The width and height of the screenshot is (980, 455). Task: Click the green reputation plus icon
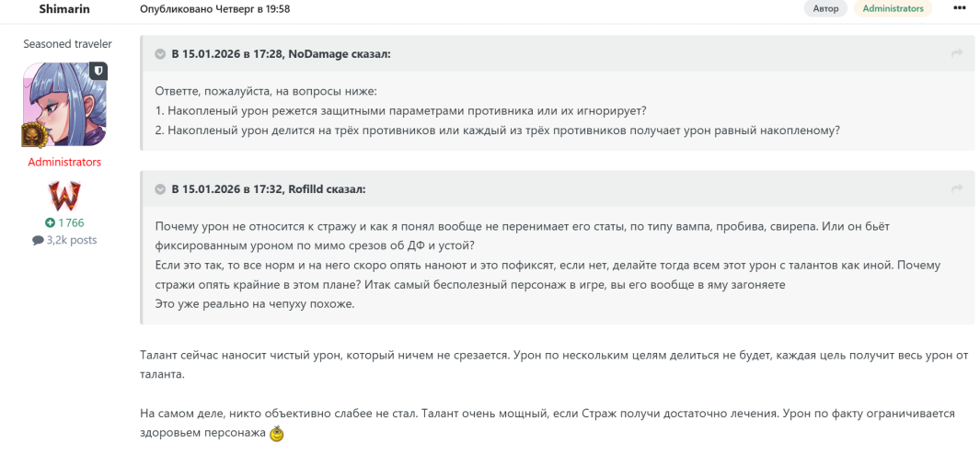[49, 223]
